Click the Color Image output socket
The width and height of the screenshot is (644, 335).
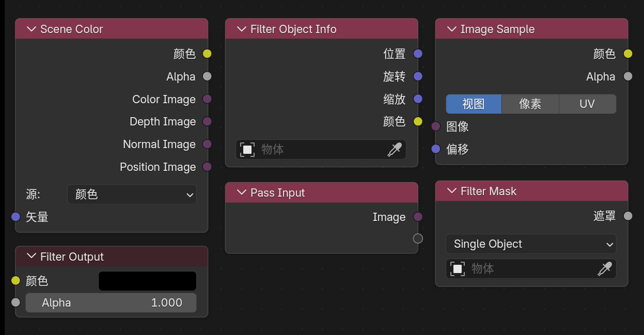tap(207, 99)
